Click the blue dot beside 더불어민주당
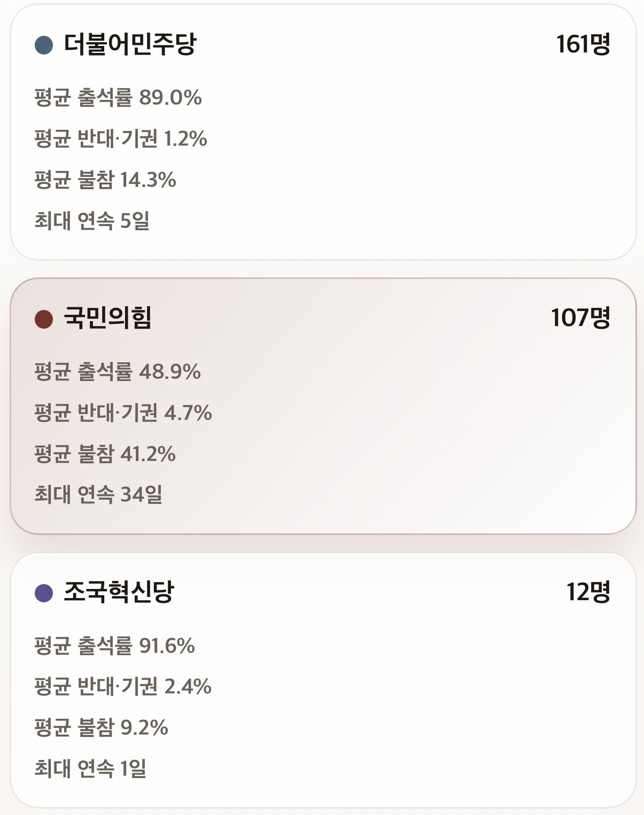This screenshot has height=815, width=644. pyautogui.click(x=44, y=45)
